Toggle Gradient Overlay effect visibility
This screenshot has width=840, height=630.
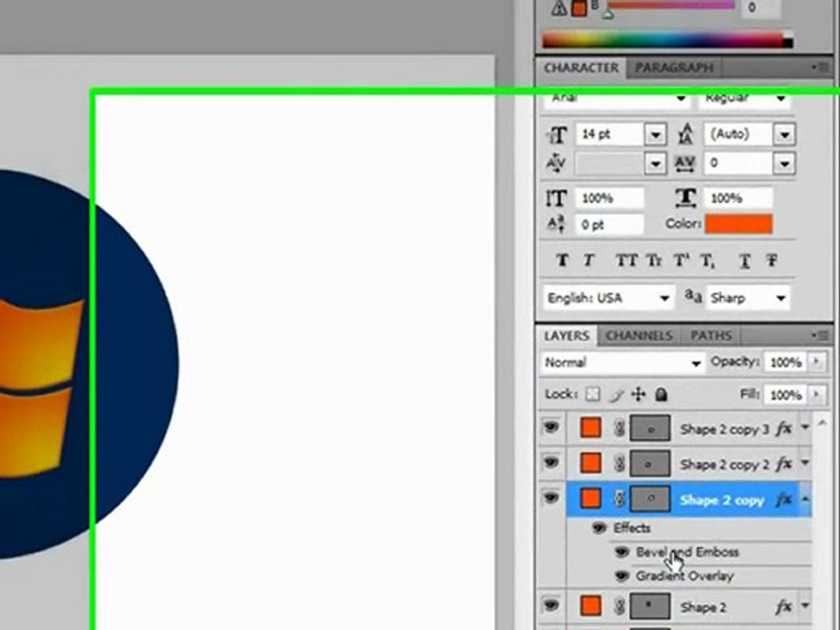[x=621, y=576]
